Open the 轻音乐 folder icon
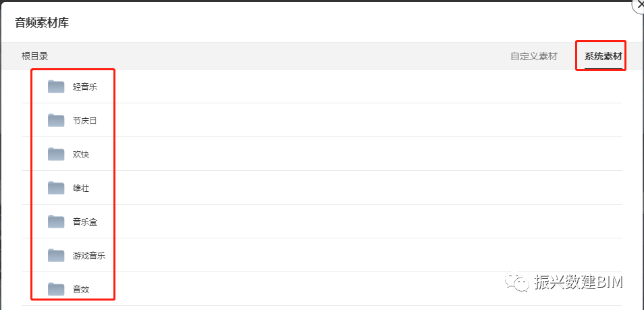644x310 pixels. pos(56,86)
